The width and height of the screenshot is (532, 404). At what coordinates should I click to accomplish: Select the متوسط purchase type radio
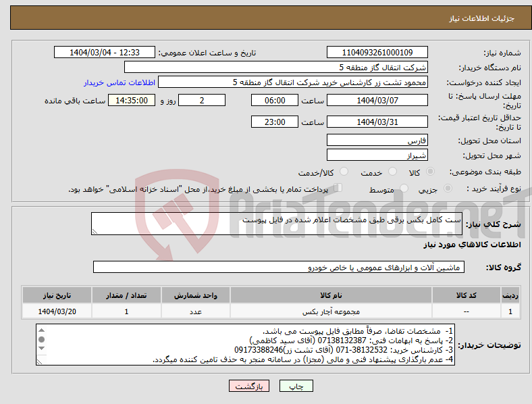[x=404, y=188]
